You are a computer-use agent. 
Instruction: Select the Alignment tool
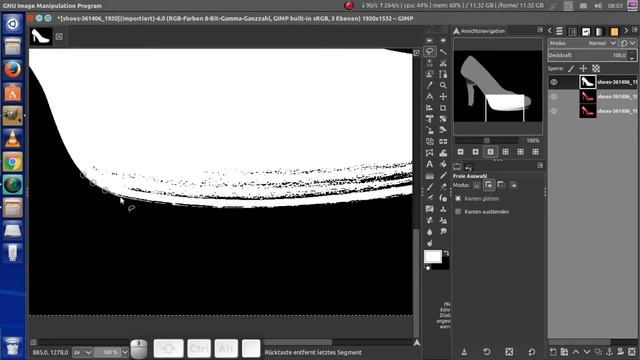429,108
